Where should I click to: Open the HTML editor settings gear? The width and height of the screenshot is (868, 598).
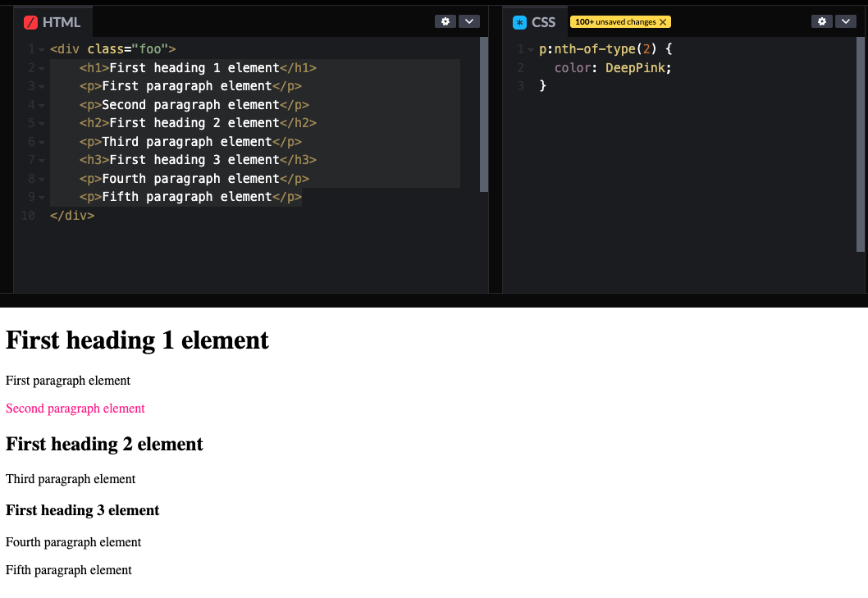pyautogui.click(x=445, y=21)
